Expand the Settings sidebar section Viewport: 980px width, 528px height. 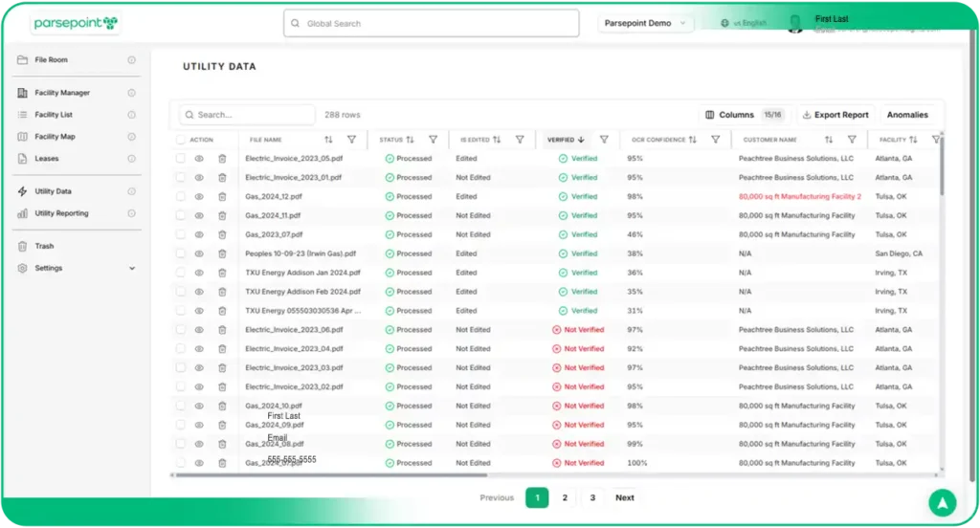132,269
